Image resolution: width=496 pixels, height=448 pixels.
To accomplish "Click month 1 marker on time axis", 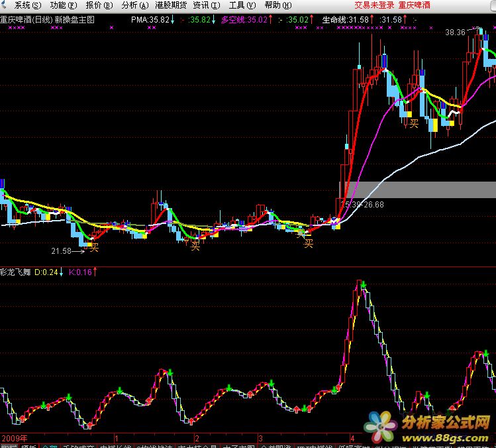I will [116, 439].
